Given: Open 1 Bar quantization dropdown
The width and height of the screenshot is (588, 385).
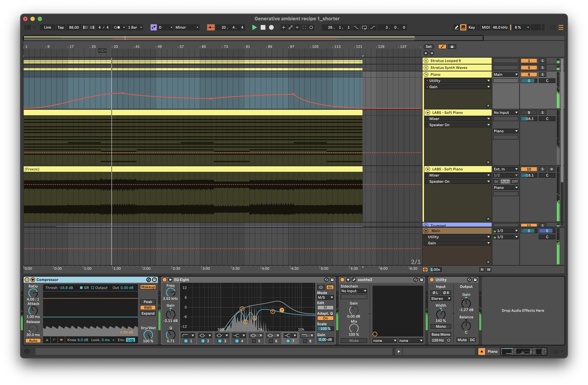Looking at the screenshot, I should (x=135, y=28).
